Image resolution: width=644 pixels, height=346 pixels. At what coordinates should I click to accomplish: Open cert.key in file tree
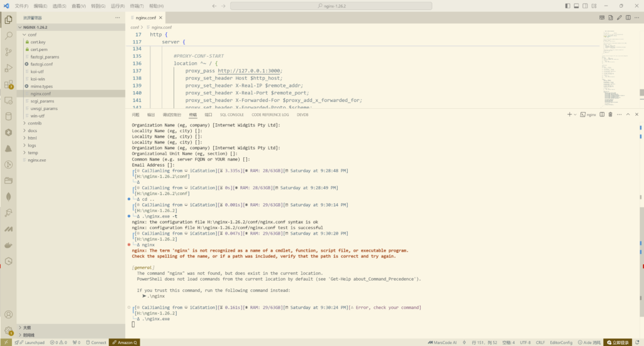pos(38,42)
